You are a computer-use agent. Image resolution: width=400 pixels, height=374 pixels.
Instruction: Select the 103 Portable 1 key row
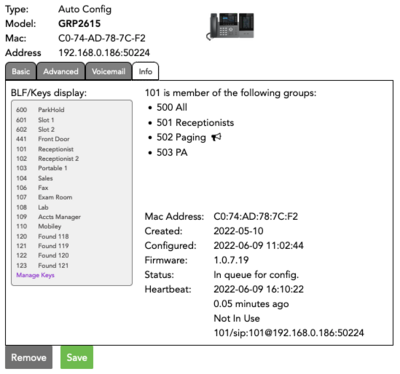point(42,168)
